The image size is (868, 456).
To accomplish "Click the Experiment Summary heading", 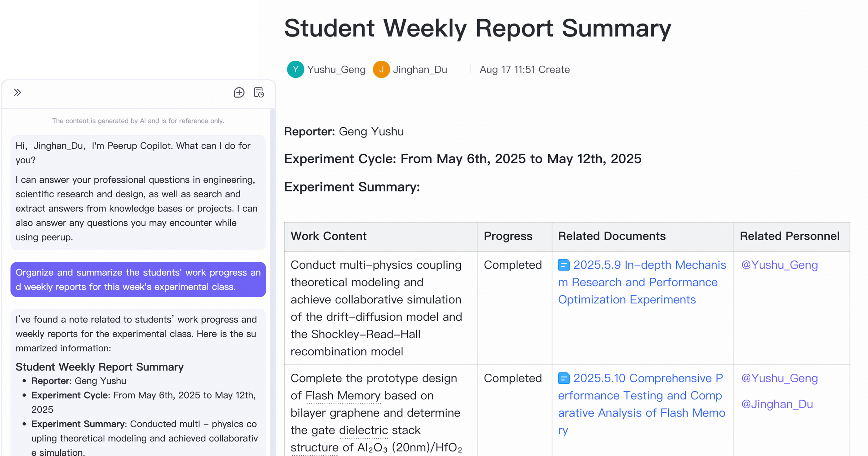I will 352,187.
